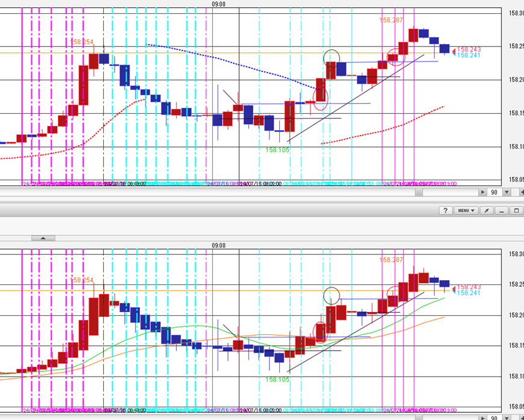This screenshot has height=420, width=524.
Task: Open the candle count dropdown arrow next to 90
Action: (507, 192)
